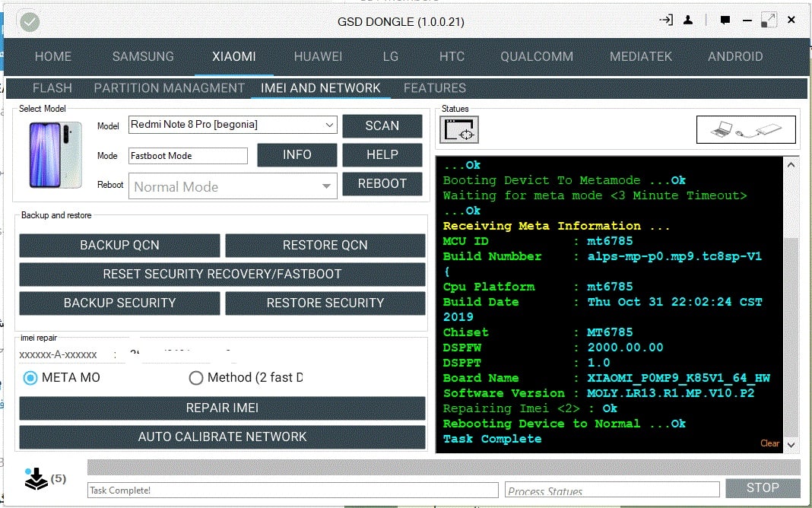Image resolution: width=812 pixels, height=508 pixels.
Task: Click the BACKUP QCN button
Action: [119, 245]
